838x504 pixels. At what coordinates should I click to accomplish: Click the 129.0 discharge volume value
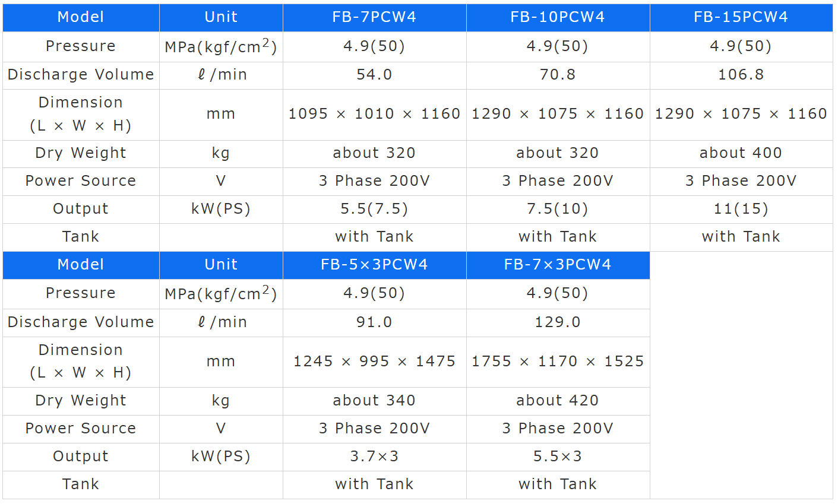(x=558, y=322)
